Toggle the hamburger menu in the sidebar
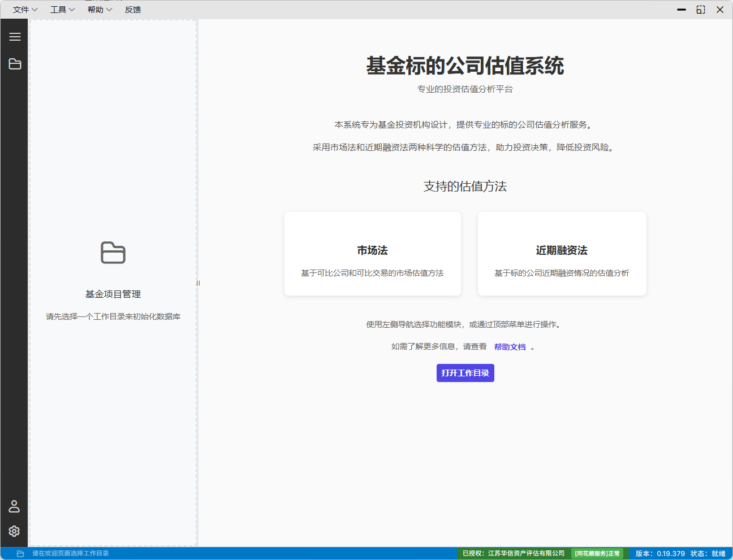The image size is (733, 560). coord(15,37)
